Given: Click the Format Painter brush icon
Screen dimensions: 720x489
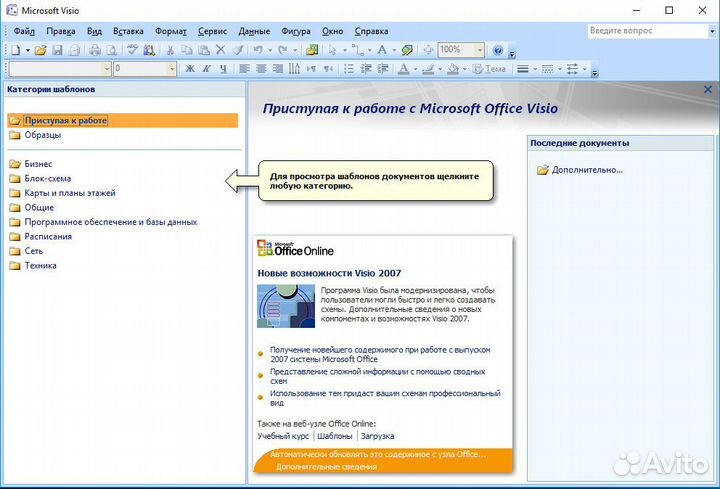Looking at the screenshot, I should [x=237, y=50].
